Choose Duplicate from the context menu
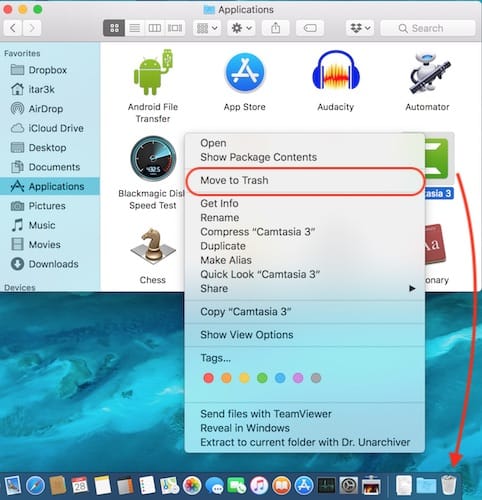The image size is (482, 500). click(x=305, y=246)
